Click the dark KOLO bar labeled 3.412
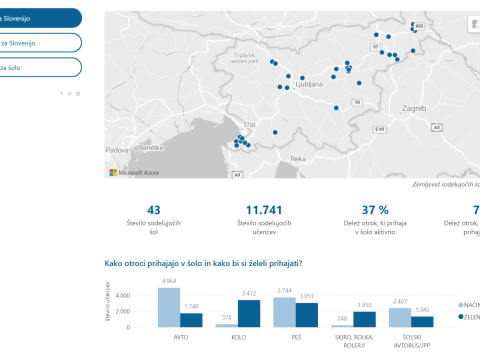 tap(249, 313)
